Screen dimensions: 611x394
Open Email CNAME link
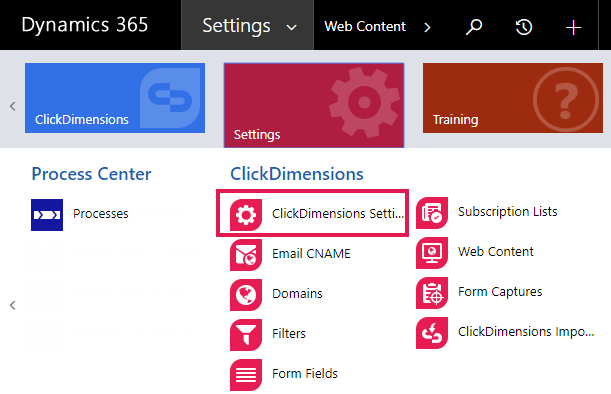[311, 254]
